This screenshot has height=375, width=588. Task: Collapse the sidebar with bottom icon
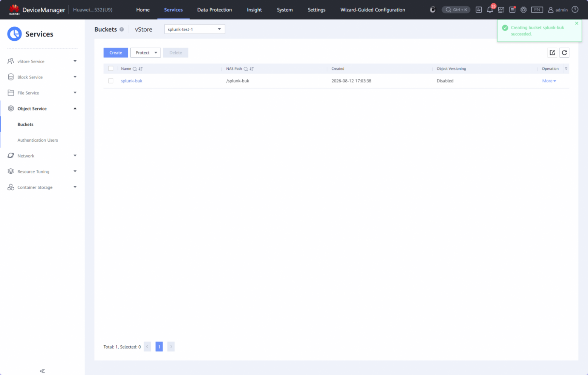pyautogui.click(x=42, y=371)
